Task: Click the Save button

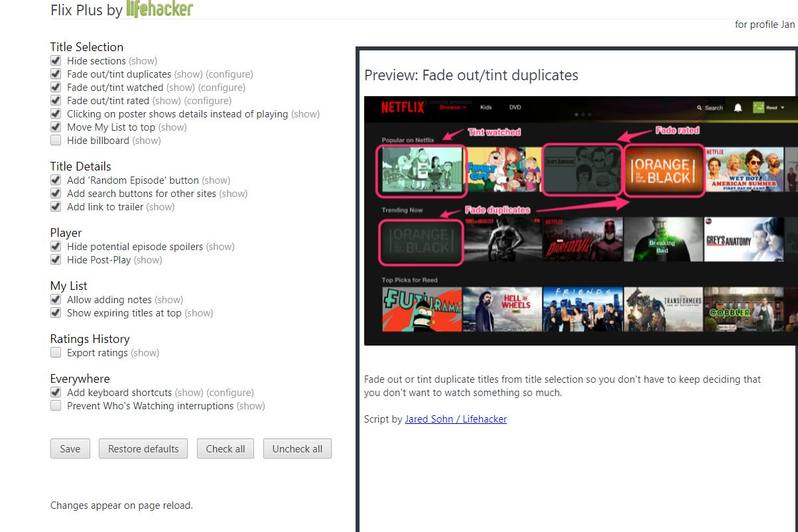Action: click(x=70, y=448)
